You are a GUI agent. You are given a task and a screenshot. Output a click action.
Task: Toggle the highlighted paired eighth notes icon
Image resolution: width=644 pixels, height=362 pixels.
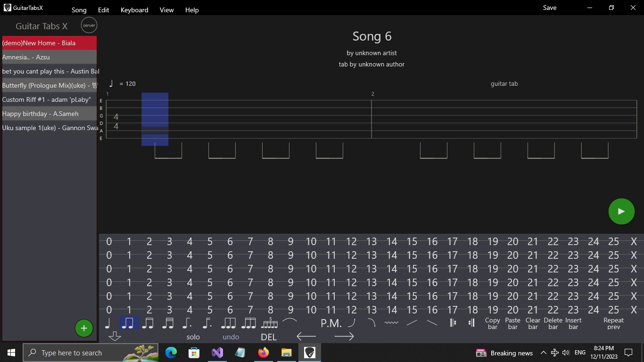[129, 322]
